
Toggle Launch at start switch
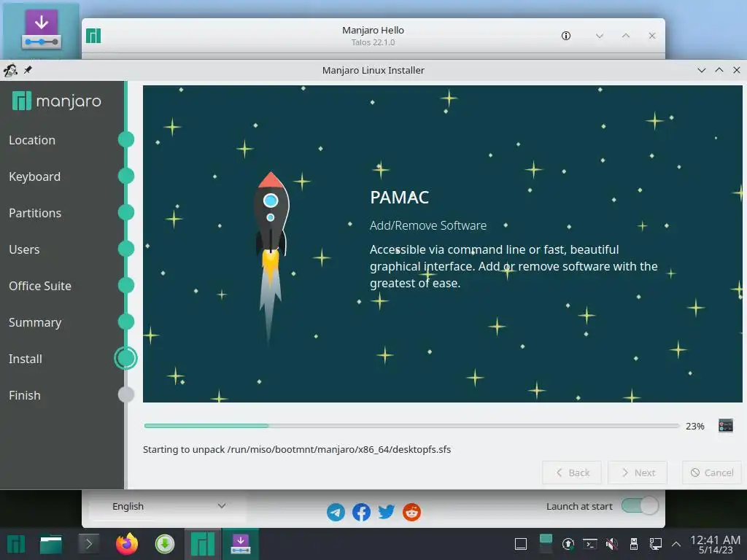pos(640,506)
